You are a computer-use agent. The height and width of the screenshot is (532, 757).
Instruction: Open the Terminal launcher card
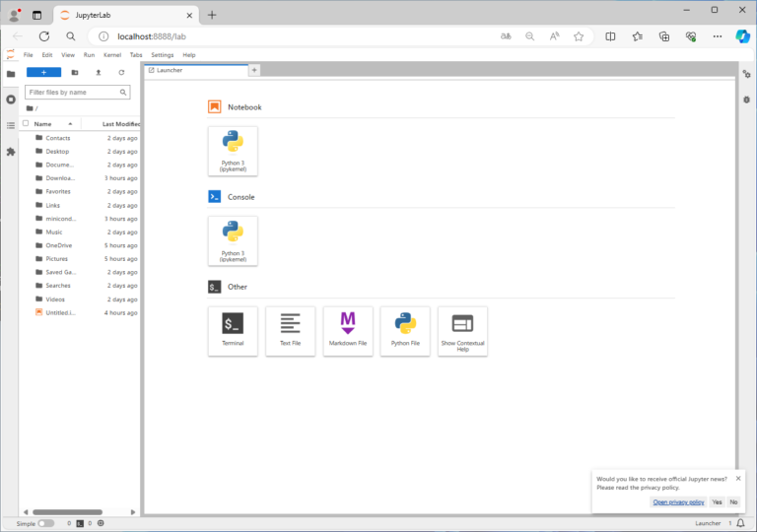[x=233, y=331]
